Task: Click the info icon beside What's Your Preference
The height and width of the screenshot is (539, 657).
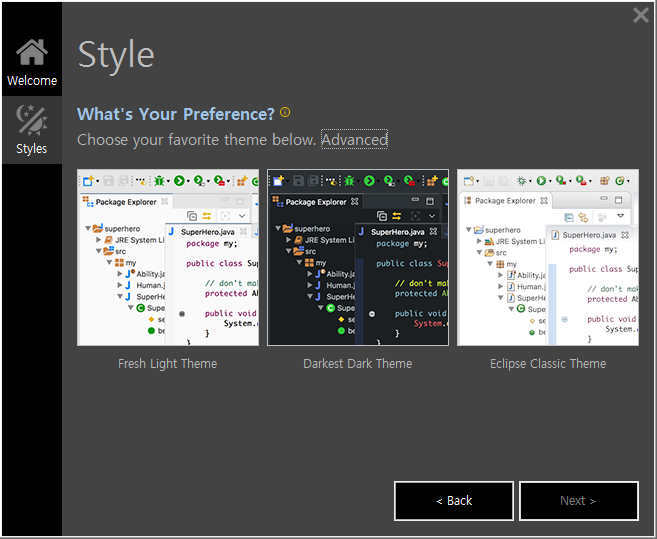Action: click(x=285, y=112)
